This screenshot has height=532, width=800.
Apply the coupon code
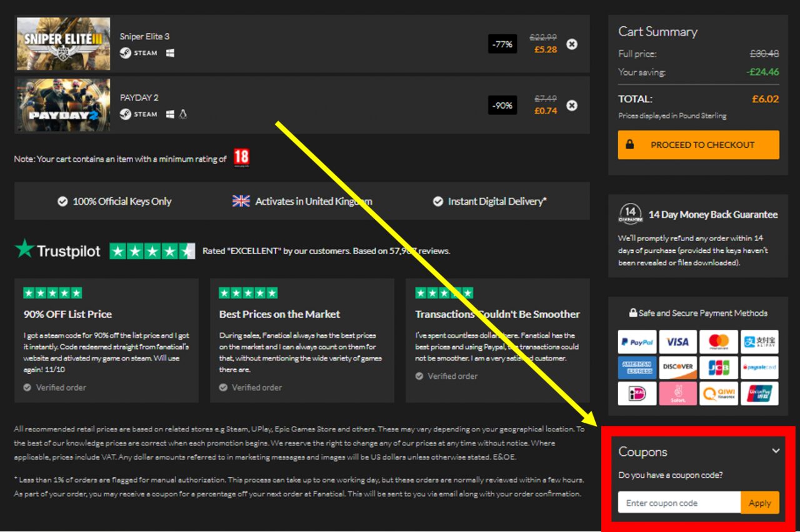coord(760,503)
